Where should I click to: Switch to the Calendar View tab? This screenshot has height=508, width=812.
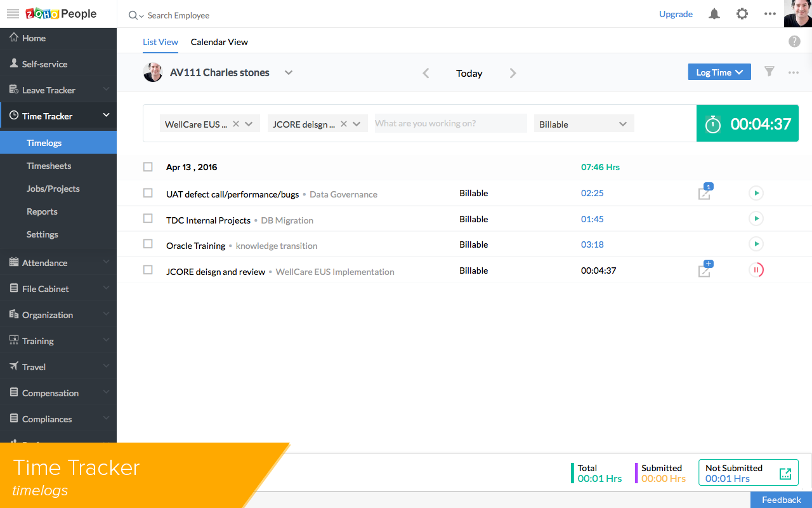click(219, 42)
